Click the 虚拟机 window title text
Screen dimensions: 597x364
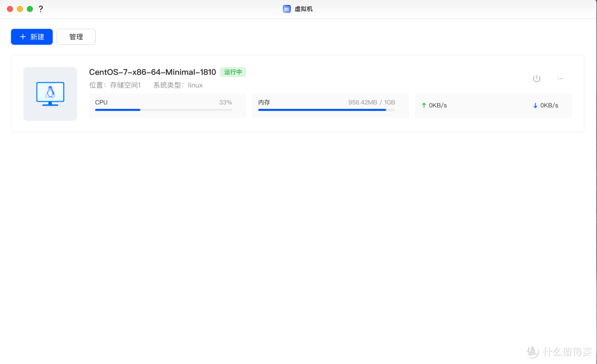tap(303, 9)
